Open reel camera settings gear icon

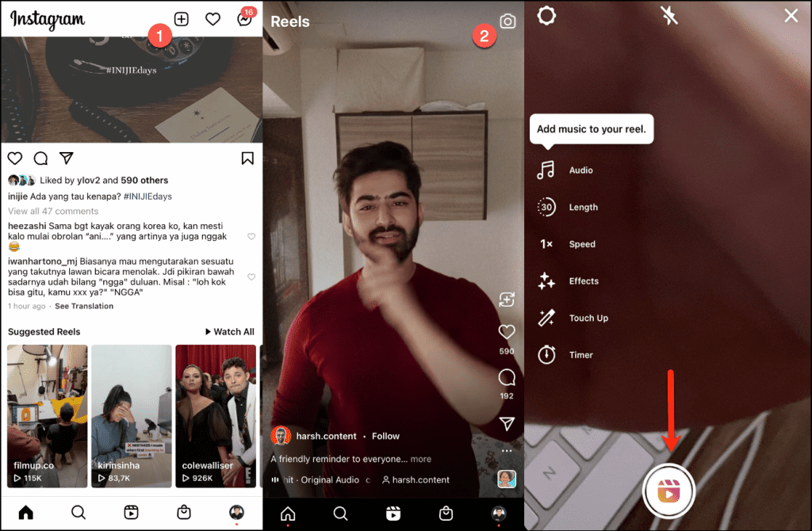(x=546, y=16)
